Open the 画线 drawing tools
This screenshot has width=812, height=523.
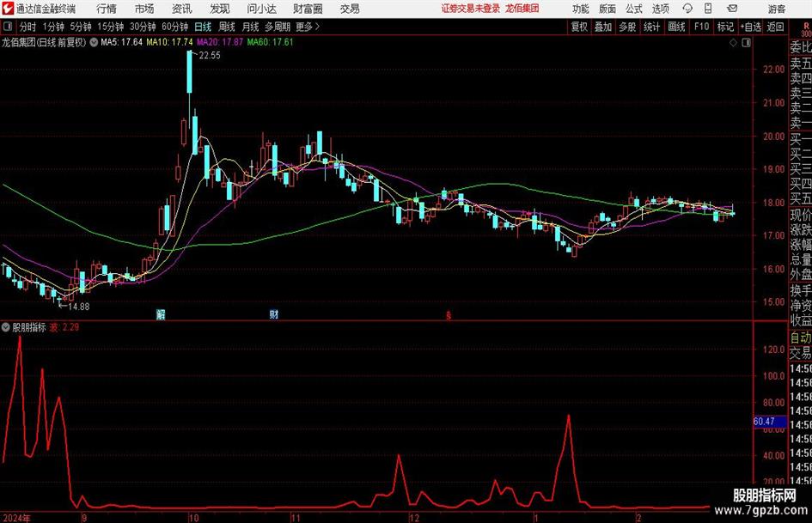(677, 27)
